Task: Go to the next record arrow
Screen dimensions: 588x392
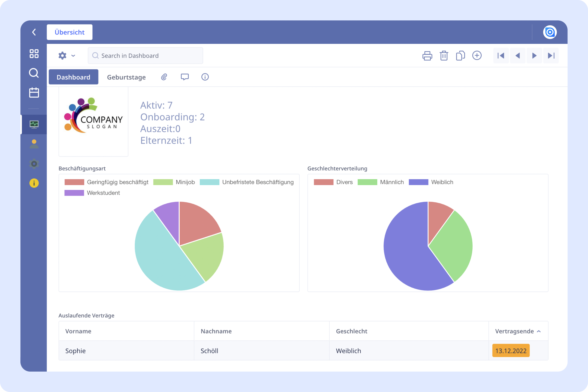Action: point(534,56)
